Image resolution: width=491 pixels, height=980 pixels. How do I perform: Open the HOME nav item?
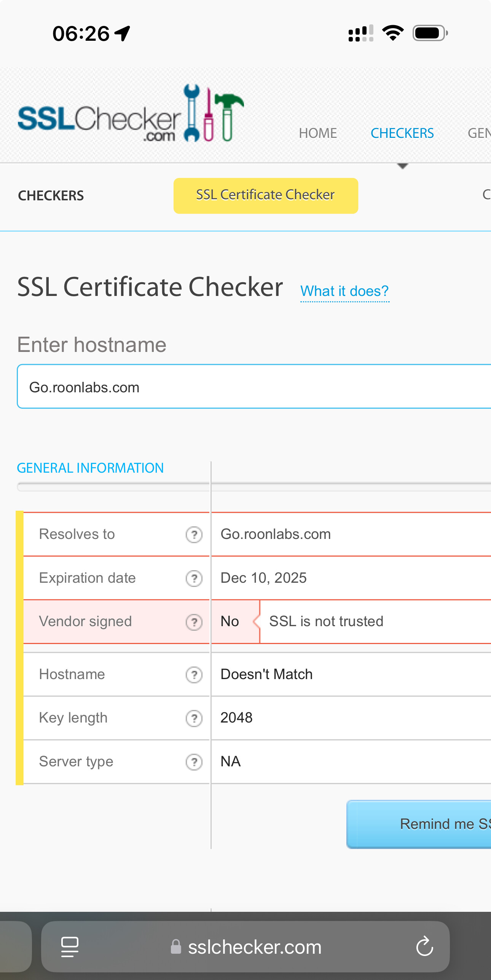[x=318, y=133]
